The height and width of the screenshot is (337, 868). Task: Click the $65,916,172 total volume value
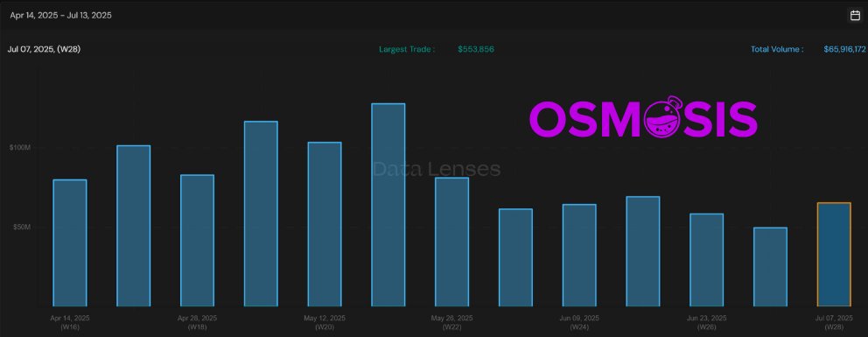844,49
